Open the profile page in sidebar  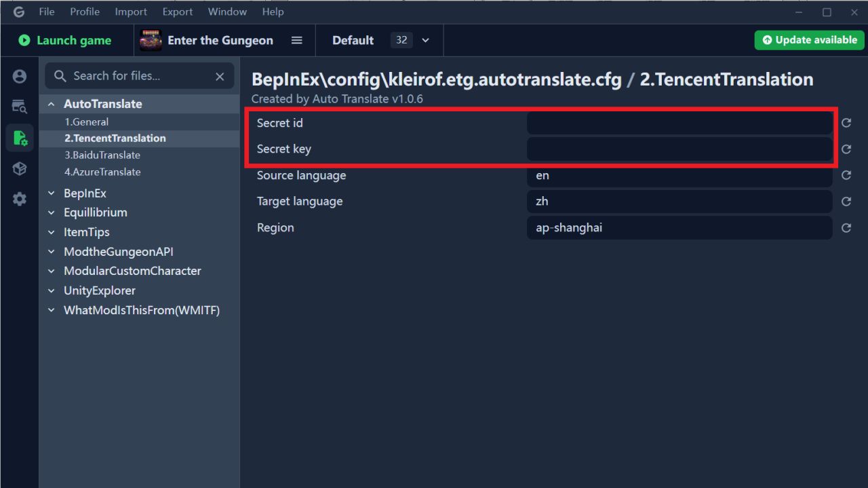20,77
